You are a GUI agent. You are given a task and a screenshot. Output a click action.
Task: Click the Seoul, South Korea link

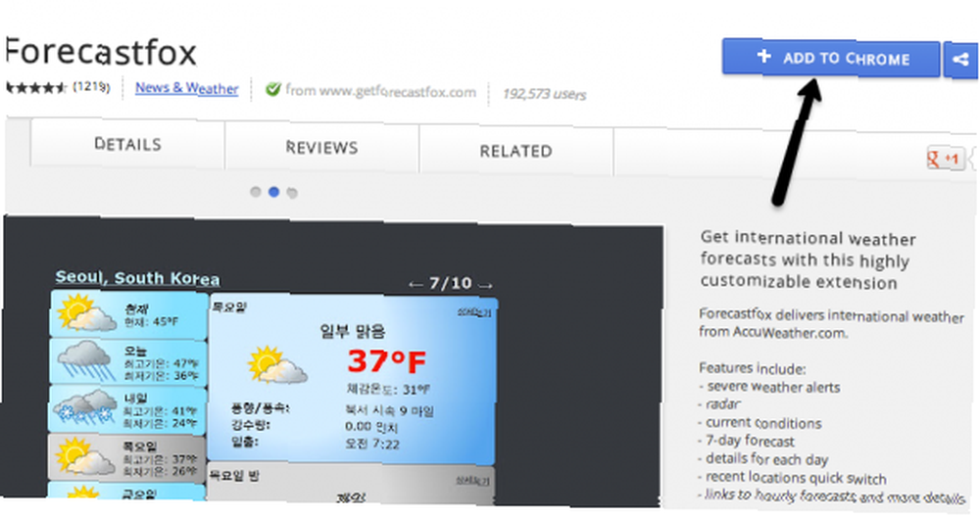[137, 278]
